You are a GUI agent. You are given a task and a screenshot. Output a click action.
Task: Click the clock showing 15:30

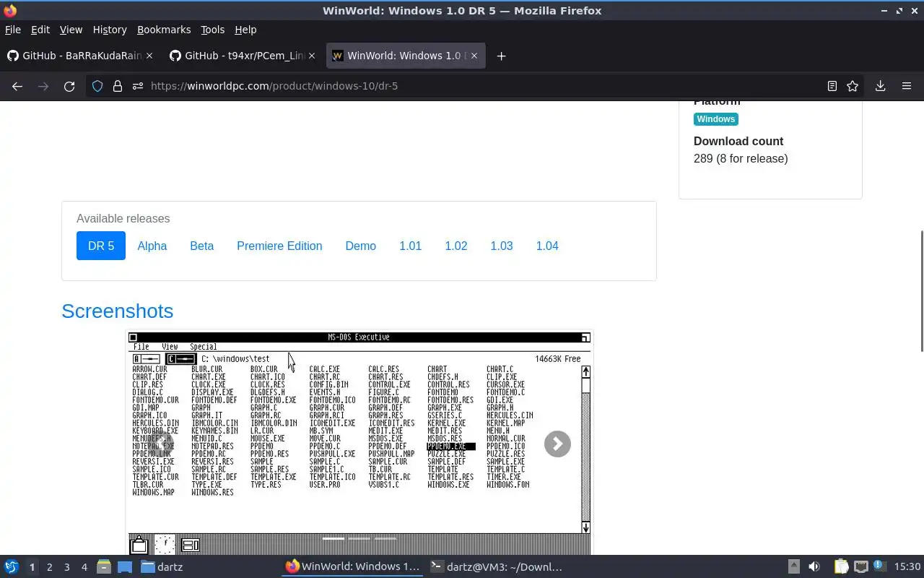click(x=907, y=567)
